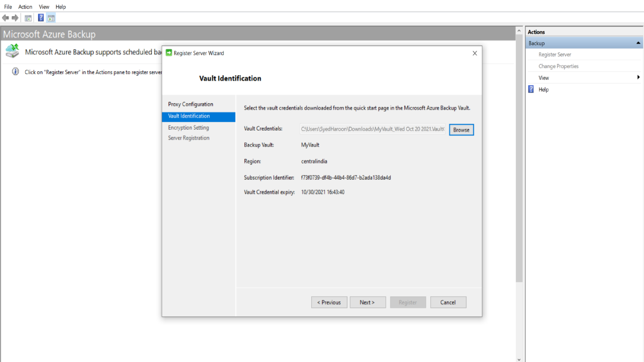
Task: Click the expiry value 10/30/2021 16:43:40
Action: click(x=323, y=192)
